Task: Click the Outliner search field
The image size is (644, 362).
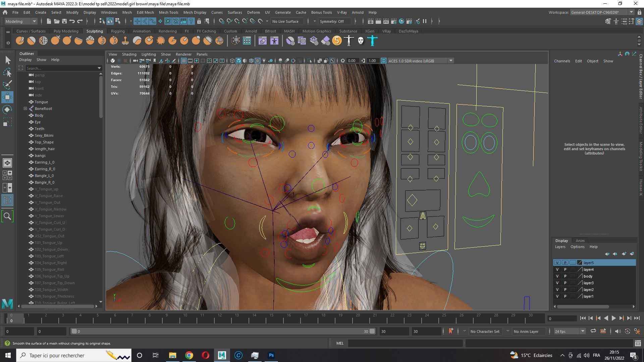Action: (x=60, y=68)
